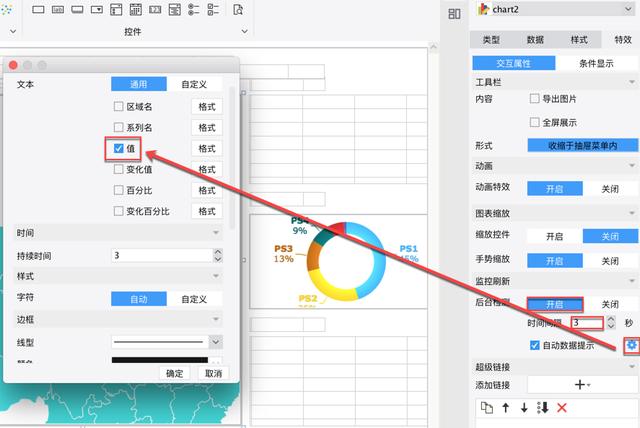Select the checkbox group widget icon

213,9
